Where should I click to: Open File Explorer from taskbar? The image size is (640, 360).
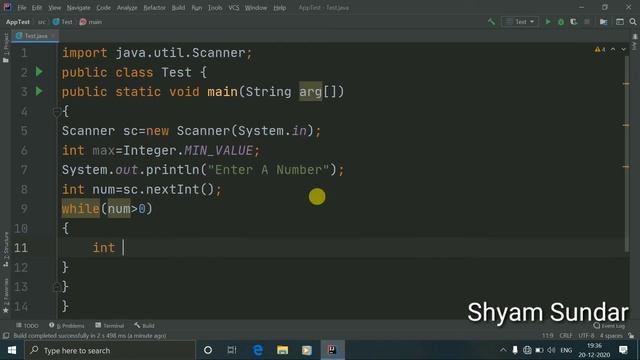282,350
